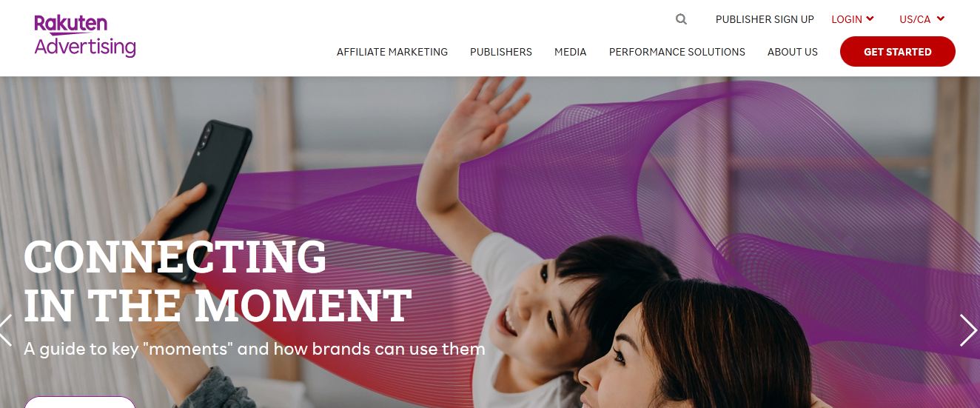The width and height of the screenshot is (980, 408).
Task: Open the Affiliate Marketing menu
Action: (x=392, y=52)
